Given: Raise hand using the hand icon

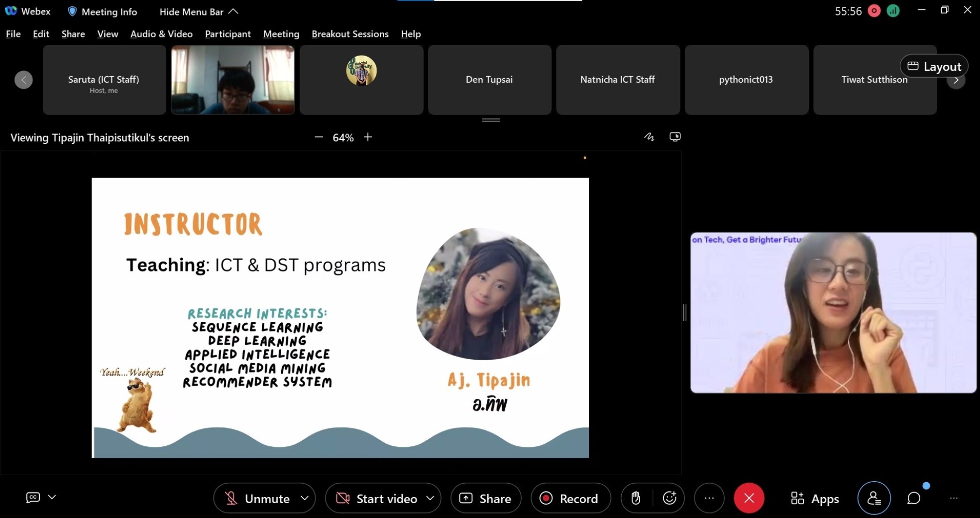Looking at the screenshot, I should coord(636,498).
